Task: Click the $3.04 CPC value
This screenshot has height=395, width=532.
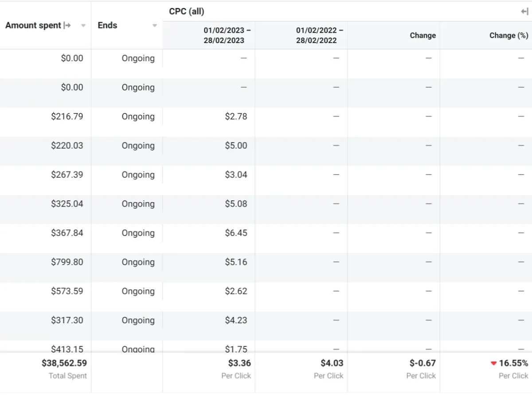Action: click(x=236, y=175)
